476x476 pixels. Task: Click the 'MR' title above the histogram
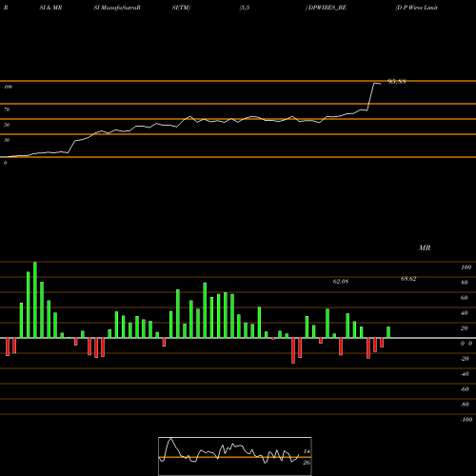click(425, 248)
